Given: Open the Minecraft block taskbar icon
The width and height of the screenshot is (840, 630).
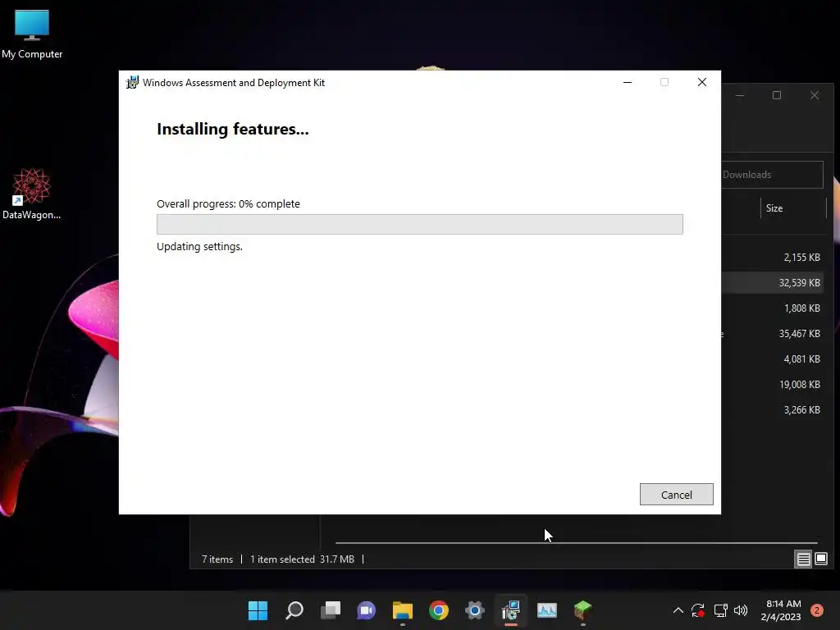Looking at the screenshot, I should pyautogui.click(x=583, y=610).
